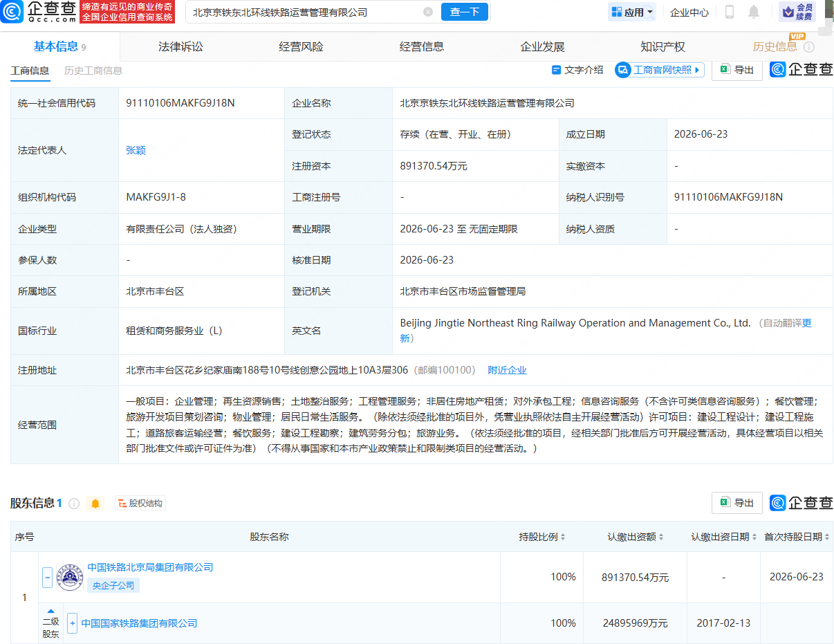Open the 企查查 logo homepage
This screenshot has width=834, height=644.
click(x=39, y=12)
